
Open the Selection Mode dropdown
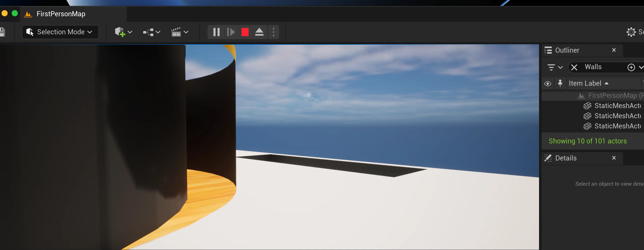(x=60, y=32)
